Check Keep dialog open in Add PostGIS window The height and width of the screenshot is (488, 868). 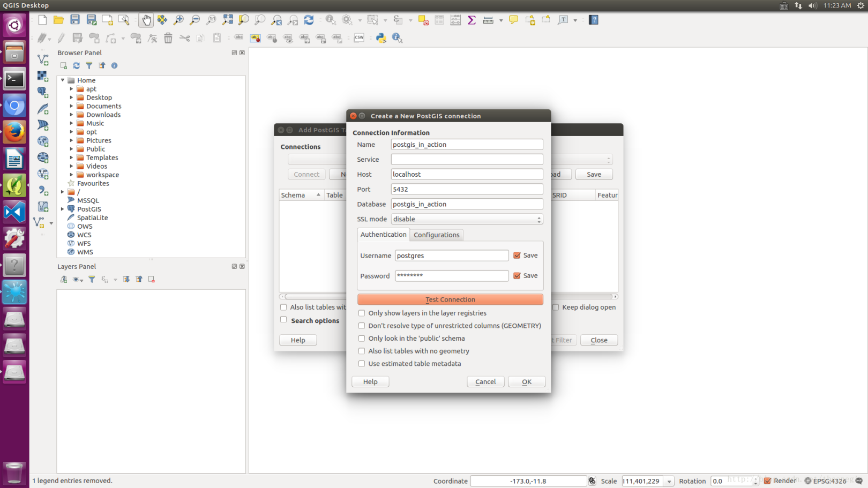click(x=556, y=307)
